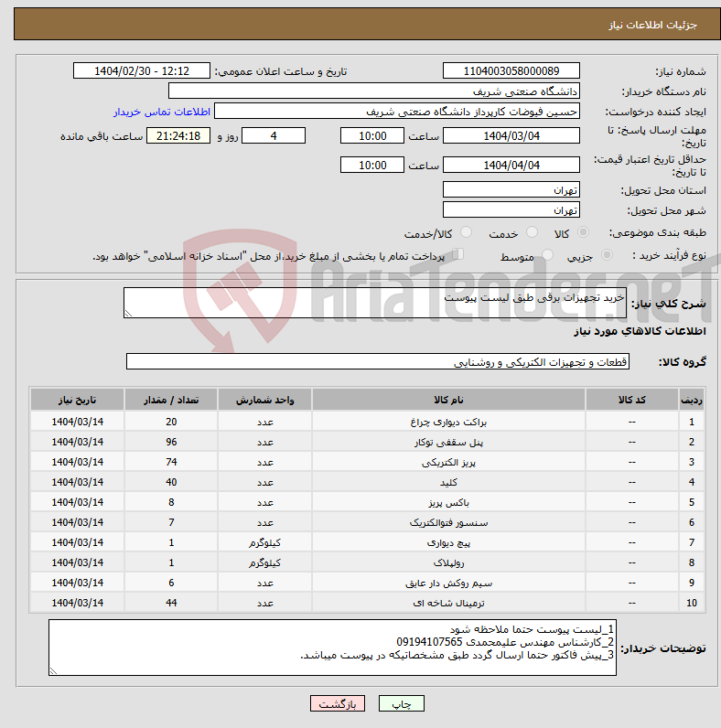Toggle the Islamic treasury payment checkbox
This screenshot has width=721, height=728.
[458, 254]
